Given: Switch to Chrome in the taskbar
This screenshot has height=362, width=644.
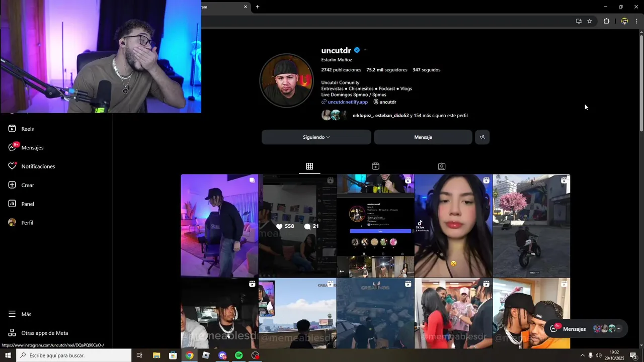Looking at the screenshot, I should 189,355.
